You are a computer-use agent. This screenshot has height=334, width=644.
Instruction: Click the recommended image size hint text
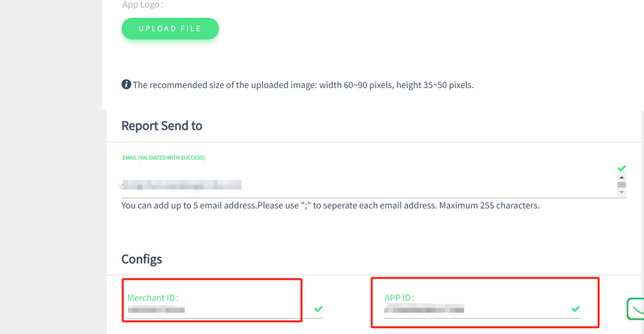303,85
